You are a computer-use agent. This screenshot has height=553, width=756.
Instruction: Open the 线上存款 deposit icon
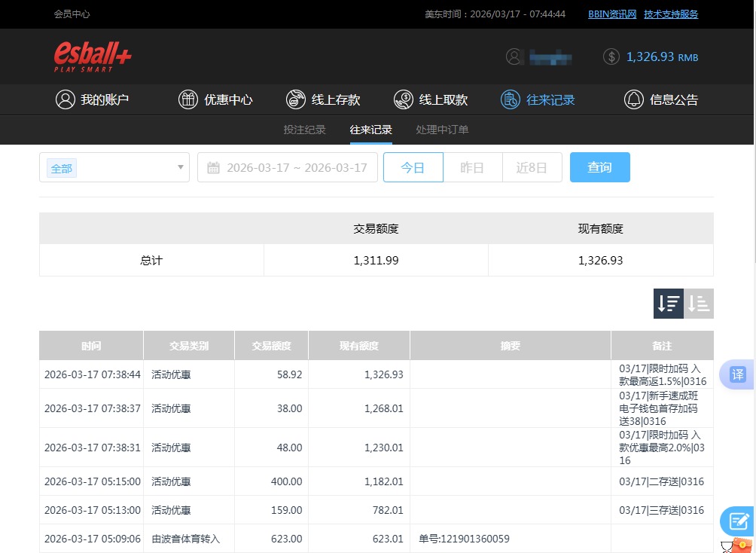(296, 99)
